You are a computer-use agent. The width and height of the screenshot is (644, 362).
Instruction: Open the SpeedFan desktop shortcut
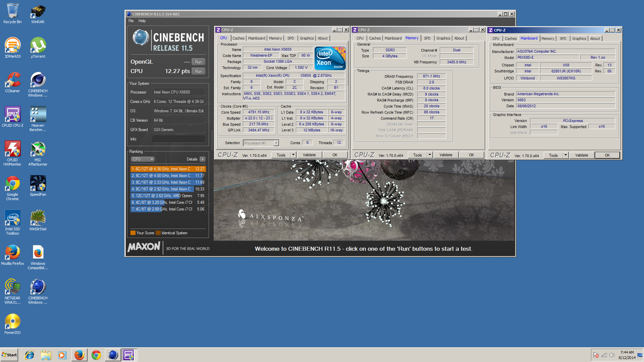pyautogui.click(x=38, y=186)
